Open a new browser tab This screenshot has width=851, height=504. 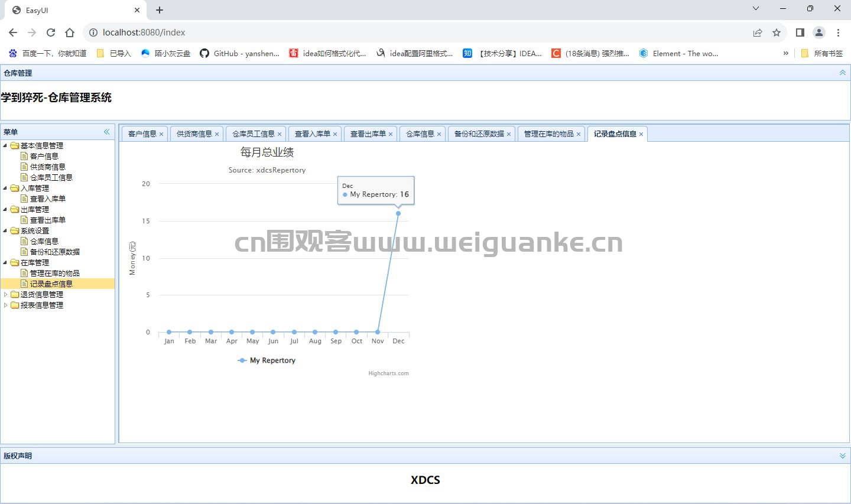[160, 10]
